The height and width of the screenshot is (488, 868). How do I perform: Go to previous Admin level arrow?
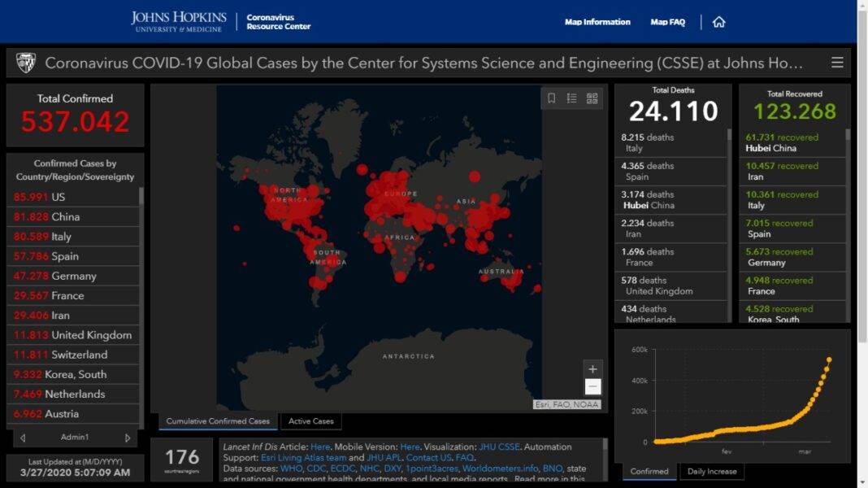pyautogui.click(x=23, y=438)
